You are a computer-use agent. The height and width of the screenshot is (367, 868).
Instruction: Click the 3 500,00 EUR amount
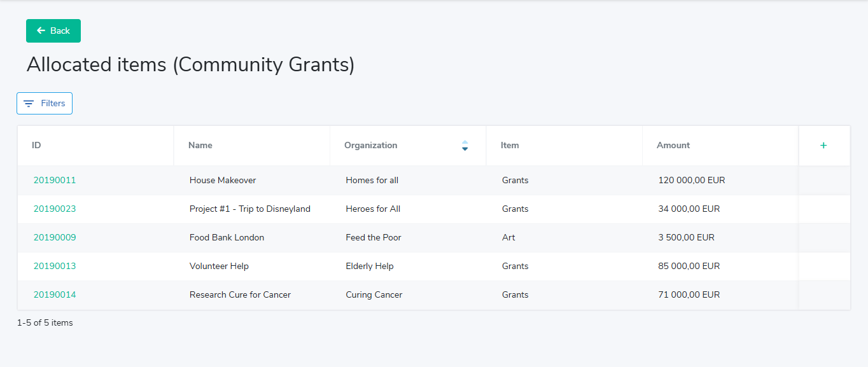coord(687,237)
